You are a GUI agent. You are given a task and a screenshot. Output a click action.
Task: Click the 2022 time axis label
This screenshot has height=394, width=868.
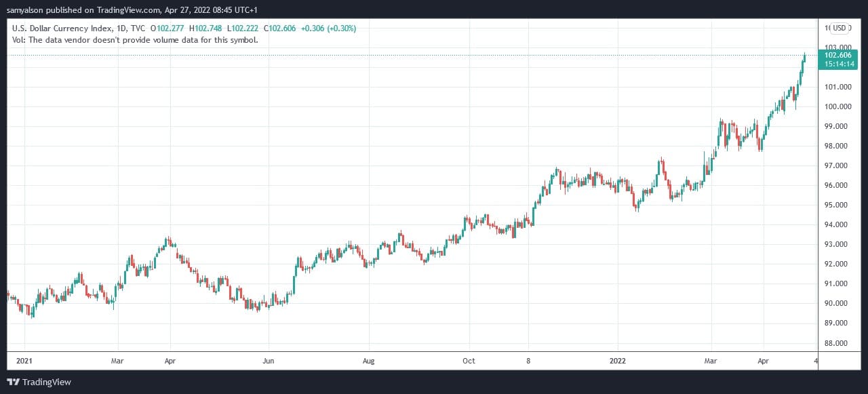(618, 361)
